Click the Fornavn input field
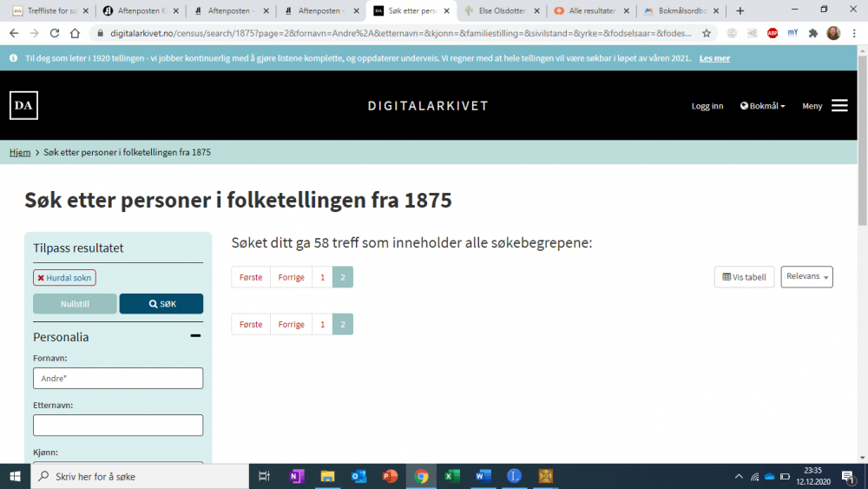The image size is (868, 489). point(118,378)
